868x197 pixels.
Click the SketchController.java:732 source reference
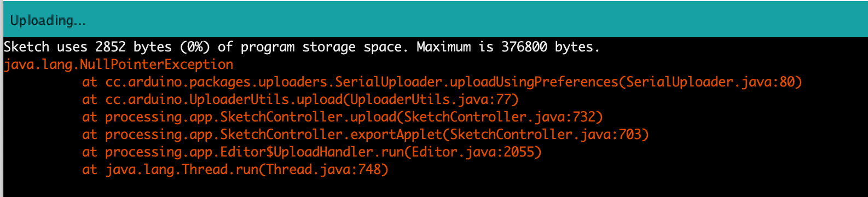[500, 117]
